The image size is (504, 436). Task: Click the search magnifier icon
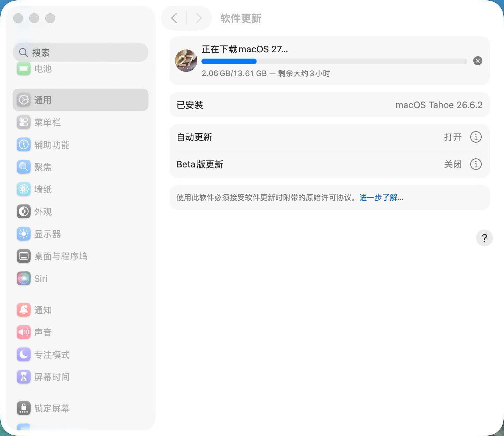point(23,52)
